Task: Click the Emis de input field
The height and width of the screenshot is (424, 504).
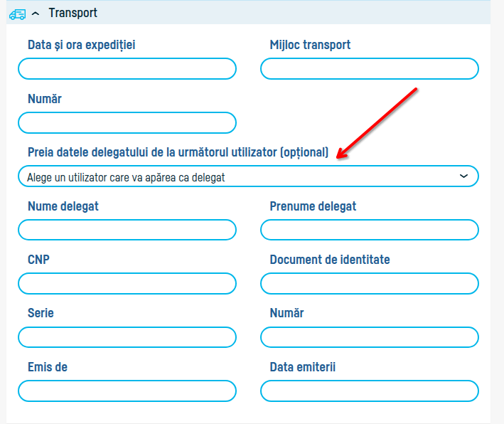Action: pyautogui.click(x=127, y=391)
